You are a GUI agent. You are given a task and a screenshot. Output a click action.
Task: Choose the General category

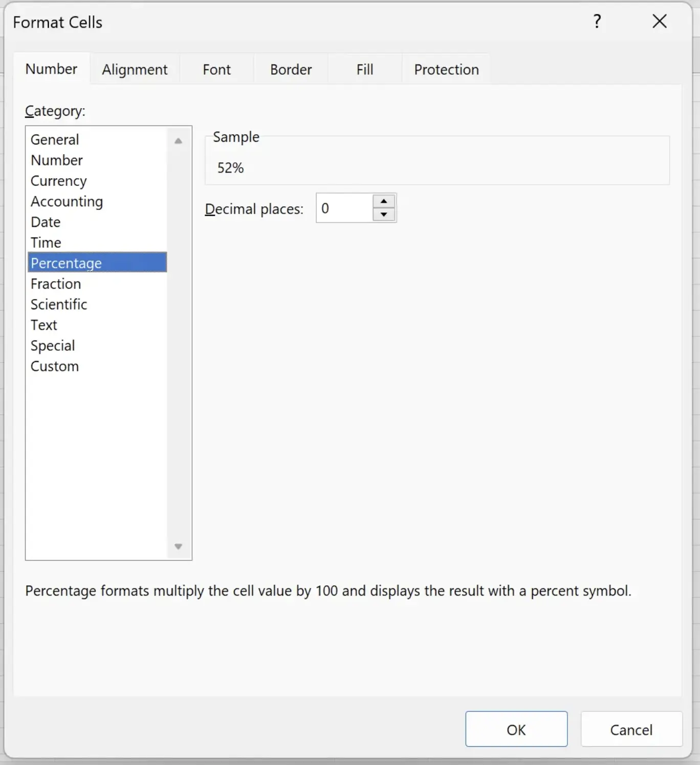(x=55, y=140)
